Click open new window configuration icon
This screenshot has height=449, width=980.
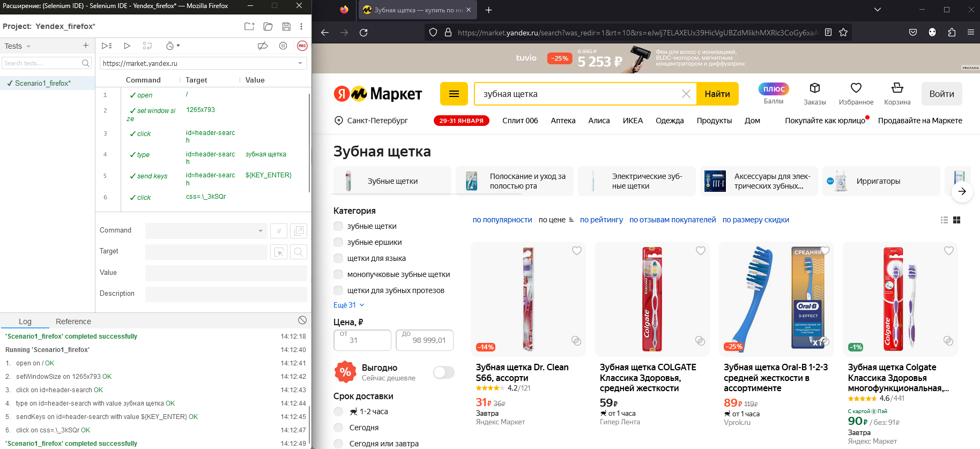[299, 231]
